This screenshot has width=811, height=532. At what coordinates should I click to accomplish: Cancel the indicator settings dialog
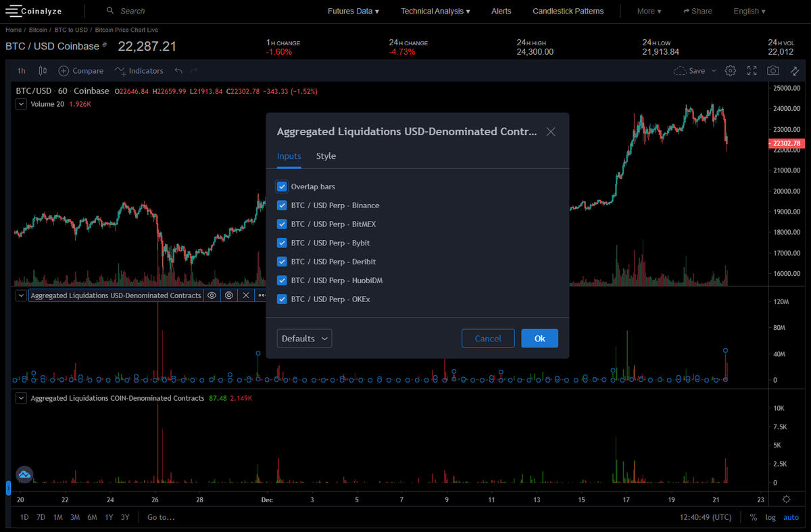pos(488,339)
